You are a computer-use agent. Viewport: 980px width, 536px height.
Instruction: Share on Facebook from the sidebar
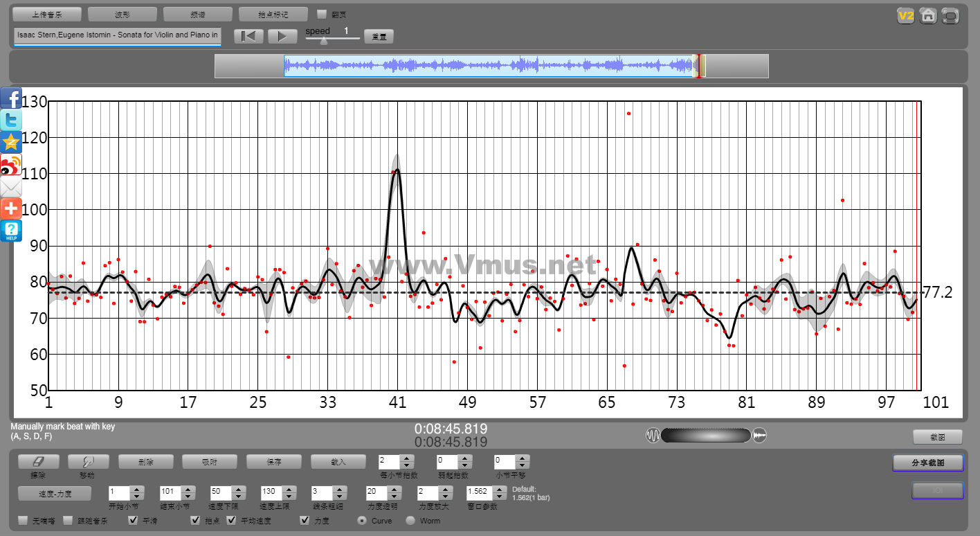(11, 98)
